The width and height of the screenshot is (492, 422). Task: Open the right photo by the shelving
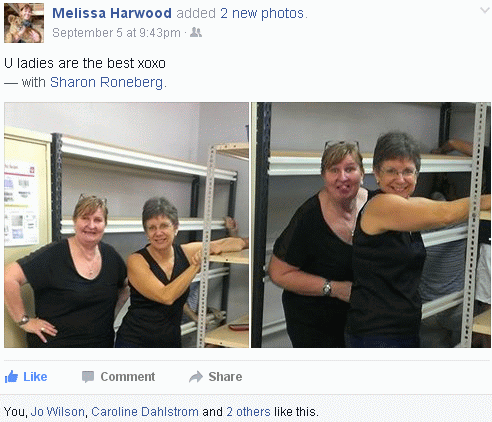[x=371, y=225]
